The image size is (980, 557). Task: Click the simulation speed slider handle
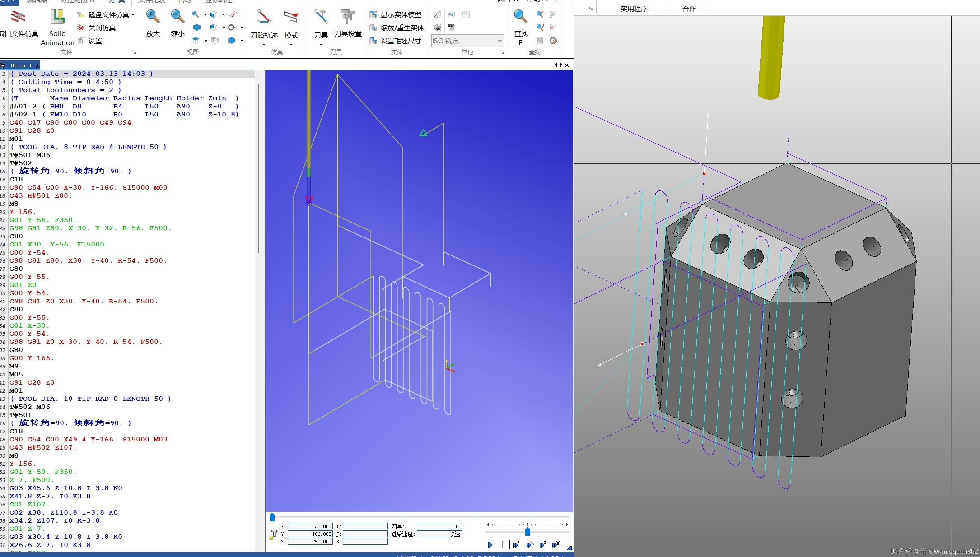[527, 532]
